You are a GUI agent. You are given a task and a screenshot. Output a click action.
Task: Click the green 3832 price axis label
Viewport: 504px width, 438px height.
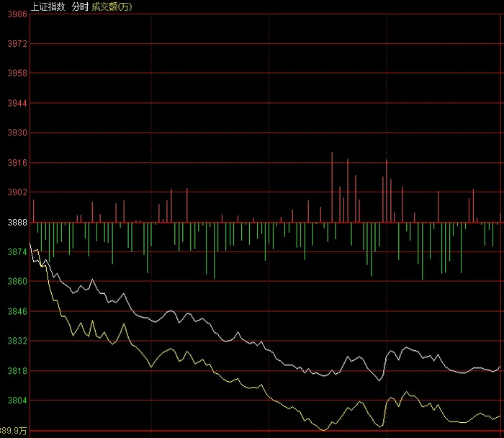pyautogui.click(x=17, y=341)
